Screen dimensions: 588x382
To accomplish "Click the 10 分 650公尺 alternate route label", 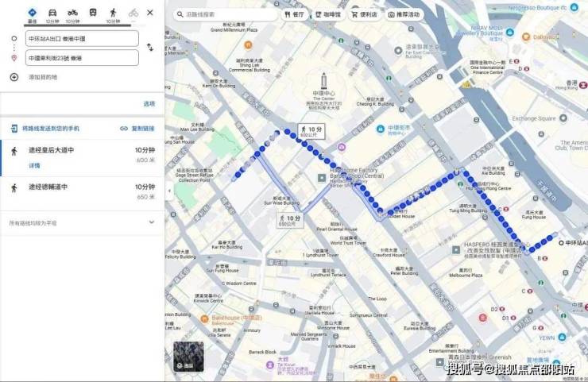I will (x=290, y=220).
